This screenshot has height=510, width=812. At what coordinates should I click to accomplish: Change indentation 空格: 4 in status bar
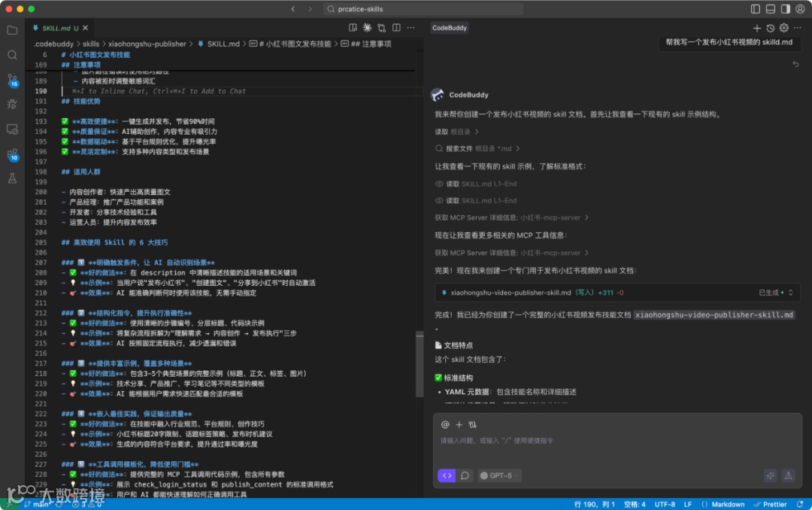[x=635, y=504]
